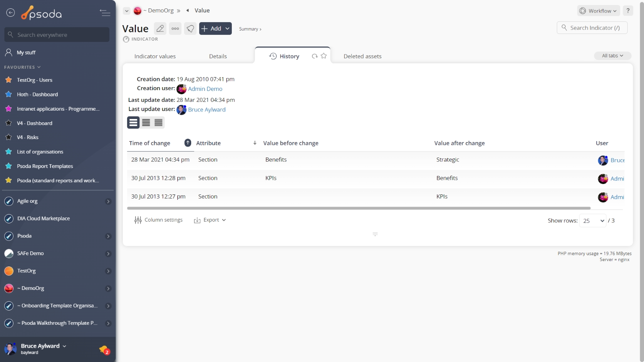Expand the ~ DemoOrg arrow
The image size is (644, 362).
(108, 289)
